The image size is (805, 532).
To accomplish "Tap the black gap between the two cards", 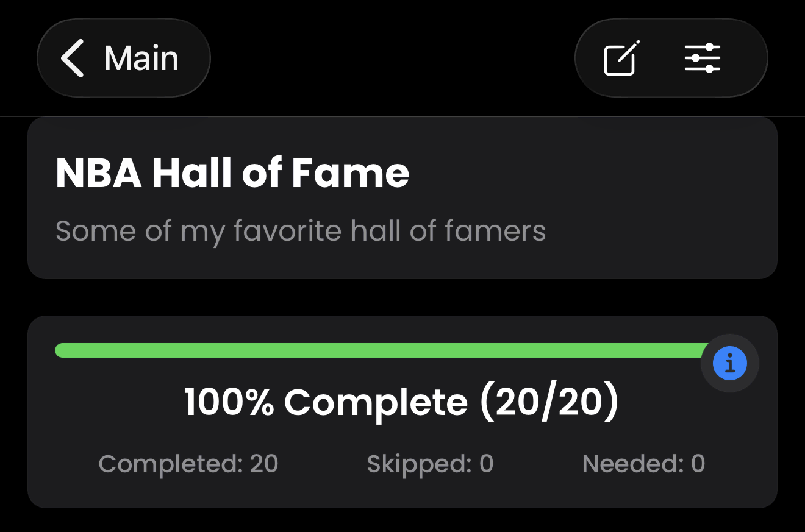I will [x=402, y=297].
